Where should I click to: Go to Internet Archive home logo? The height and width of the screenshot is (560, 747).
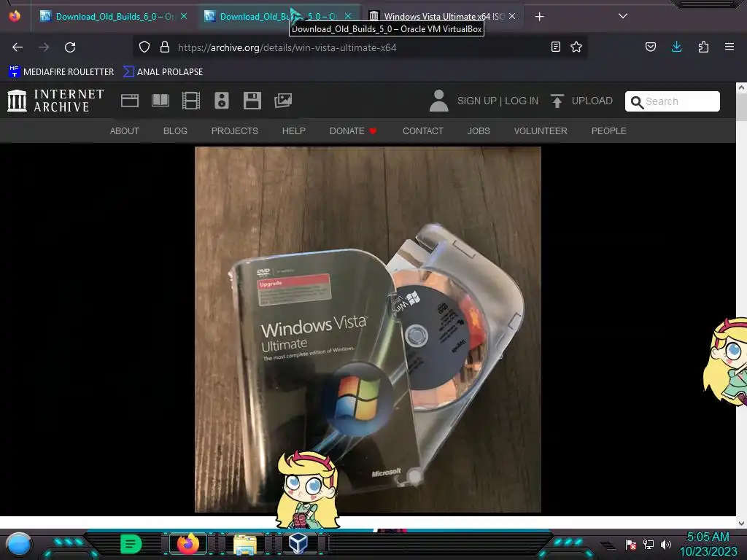(x=55, y=101)
